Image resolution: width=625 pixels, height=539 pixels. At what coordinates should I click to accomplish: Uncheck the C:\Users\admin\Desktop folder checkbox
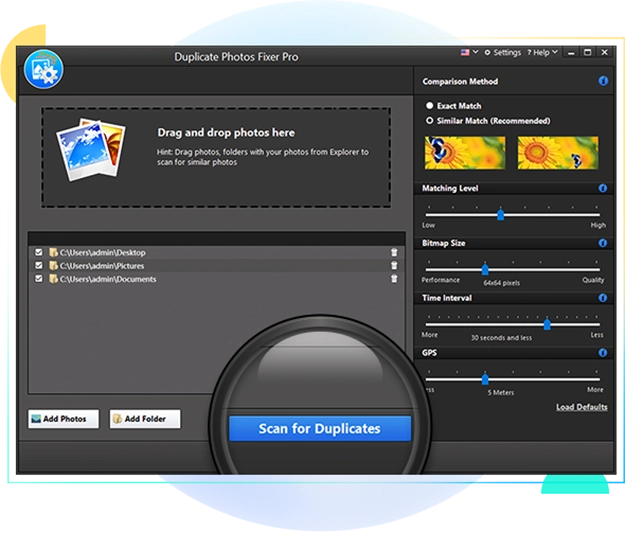click(x=39, y=252)
